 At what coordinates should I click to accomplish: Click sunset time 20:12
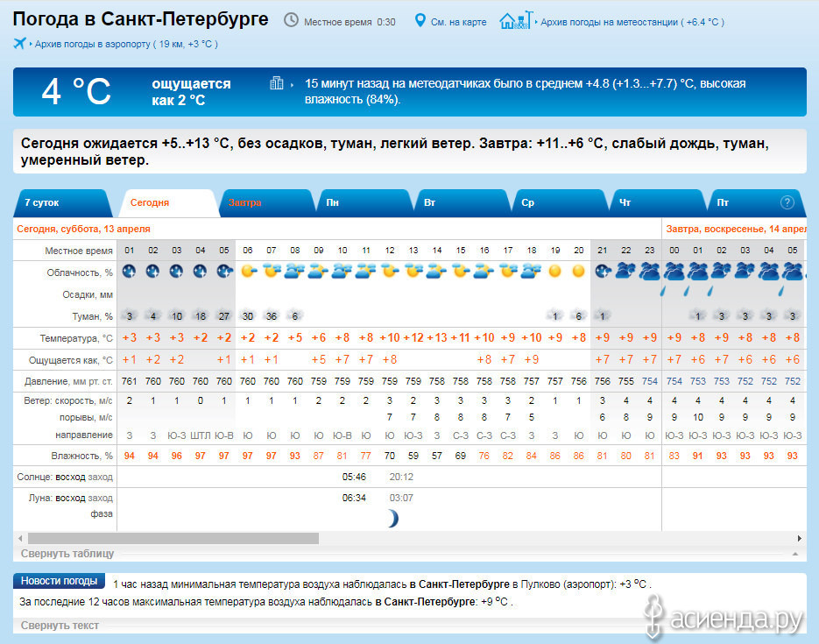[x=401, y=477]
